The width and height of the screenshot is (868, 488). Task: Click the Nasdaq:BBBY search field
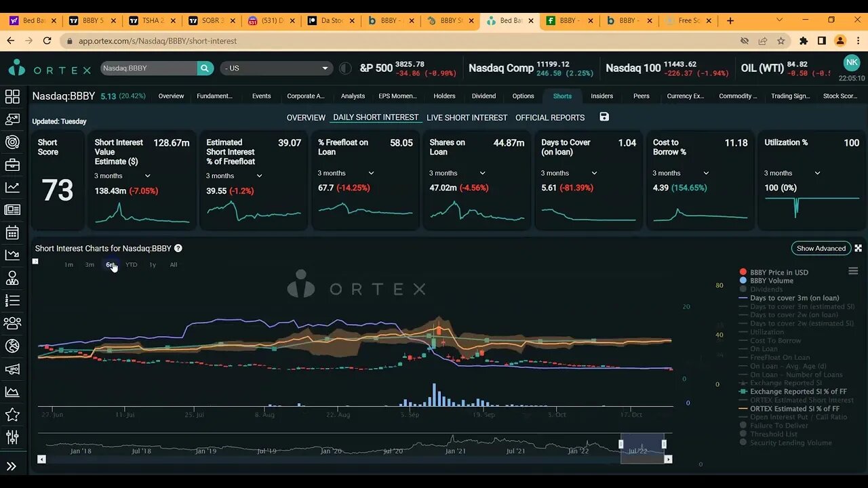click(149, 68)
